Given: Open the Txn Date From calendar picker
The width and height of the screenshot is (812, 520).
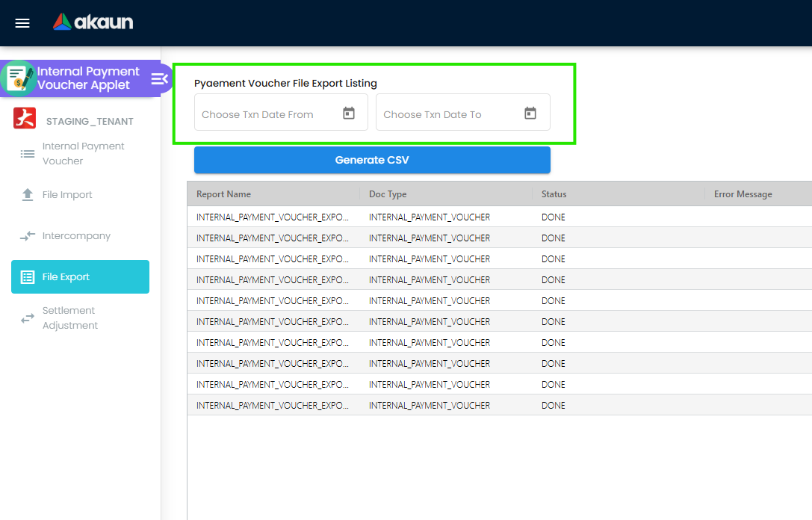Looking at the screenshot, I should coord(348,112).
